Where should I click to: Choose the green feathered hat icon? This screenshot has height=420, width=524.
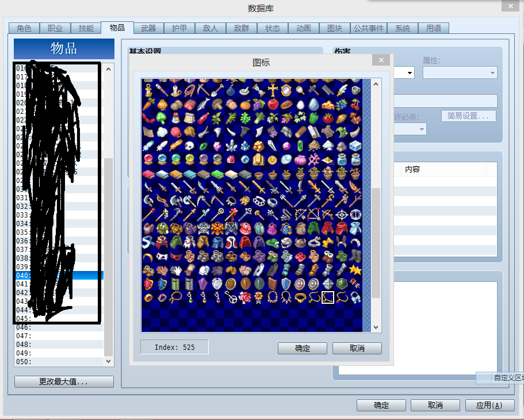click(x=273, y=242)
